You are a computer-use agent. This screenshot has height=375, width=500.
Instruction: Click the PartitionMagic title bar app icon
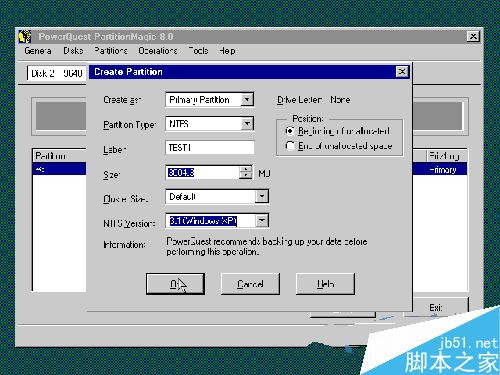(25, 36)
